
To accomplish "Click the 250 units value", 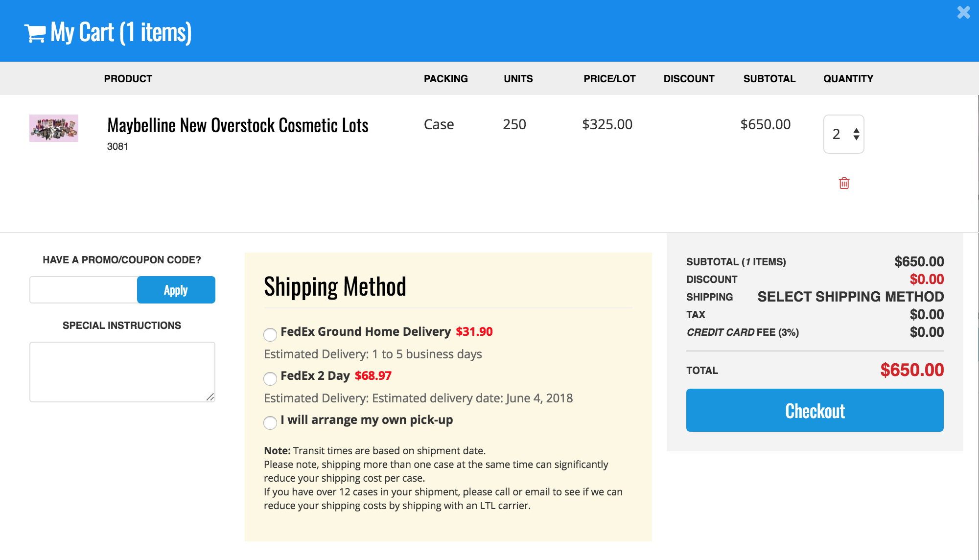I will pyautogui.click(x=514, y=124).
